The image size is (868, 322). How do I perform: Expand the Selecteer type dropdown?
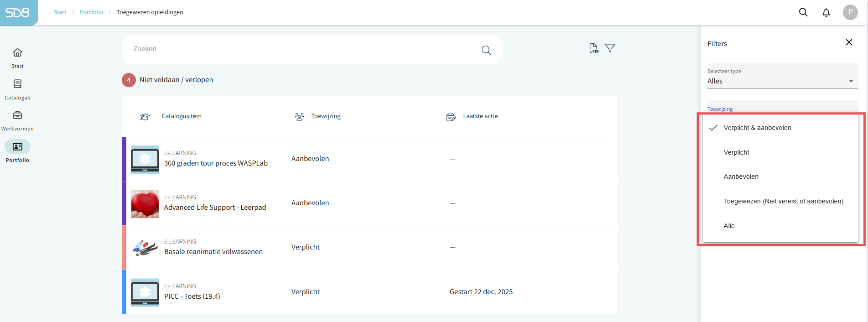782,81
